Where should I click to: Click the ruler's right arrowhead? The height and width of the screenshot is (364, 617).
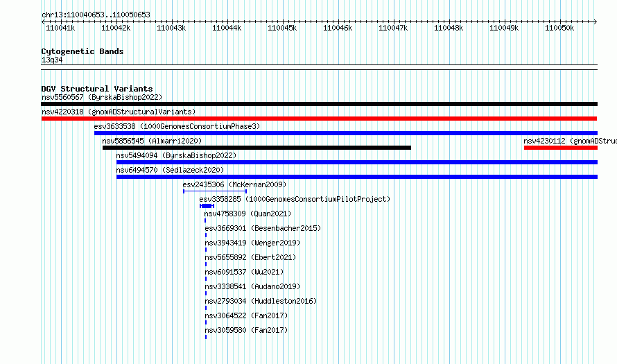pyautogui.click(x=596, y=22)
